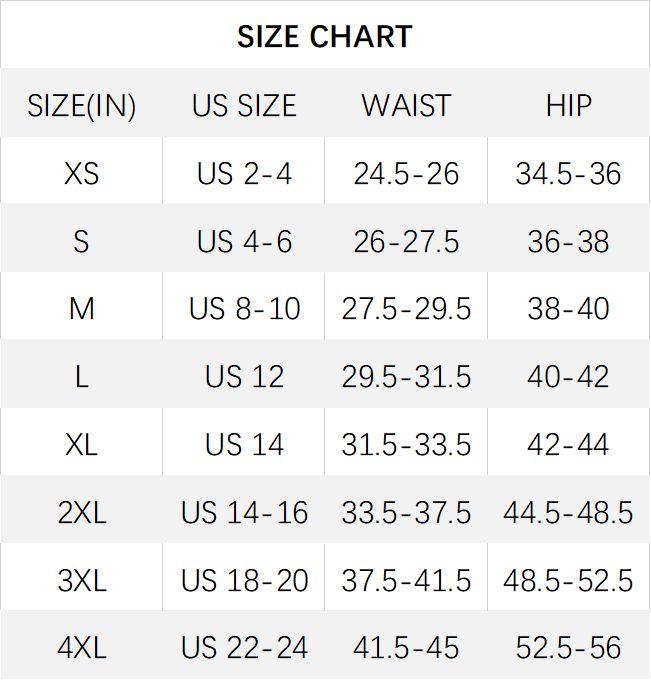This screenshot has height=680, width=651.
Task: Select waist value 26-27.5
Action: coord(406,242)
